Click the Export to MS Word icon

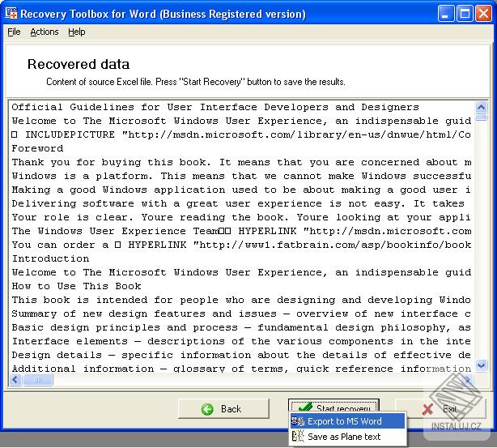(298, 421)
